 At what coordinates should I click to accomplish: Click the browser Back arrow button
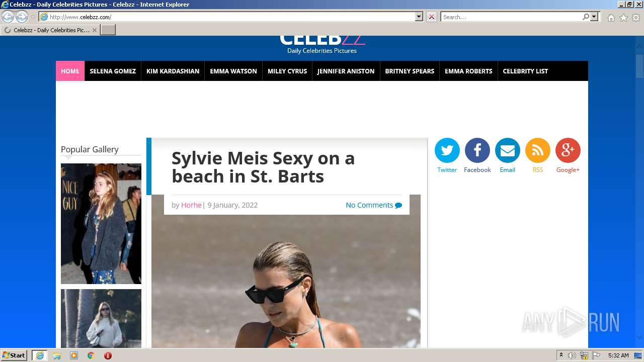point(8,17)
